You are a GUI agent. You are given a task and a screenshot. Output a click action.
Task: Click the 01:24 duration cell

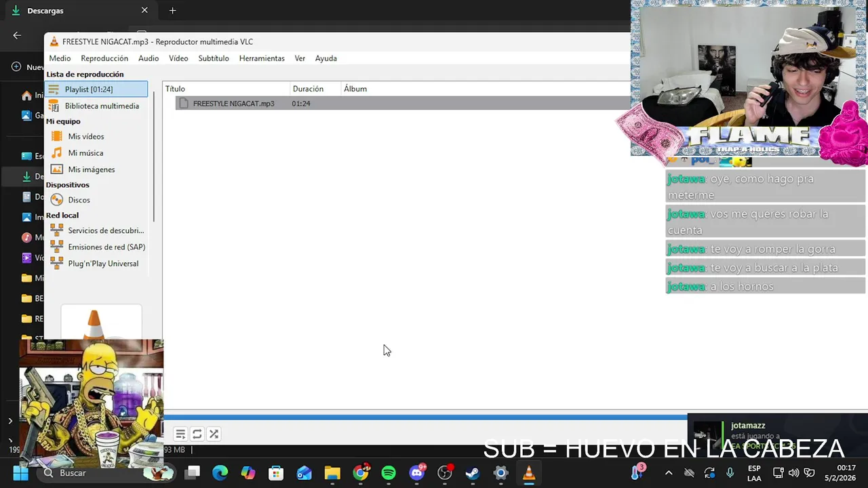[301, 104]
